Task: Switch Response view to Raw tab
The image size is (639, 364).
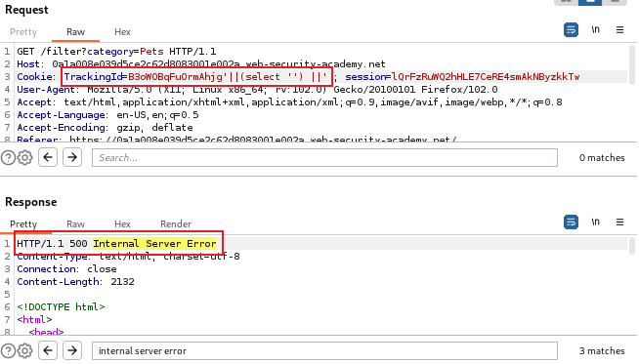Action: click(75, 223)
